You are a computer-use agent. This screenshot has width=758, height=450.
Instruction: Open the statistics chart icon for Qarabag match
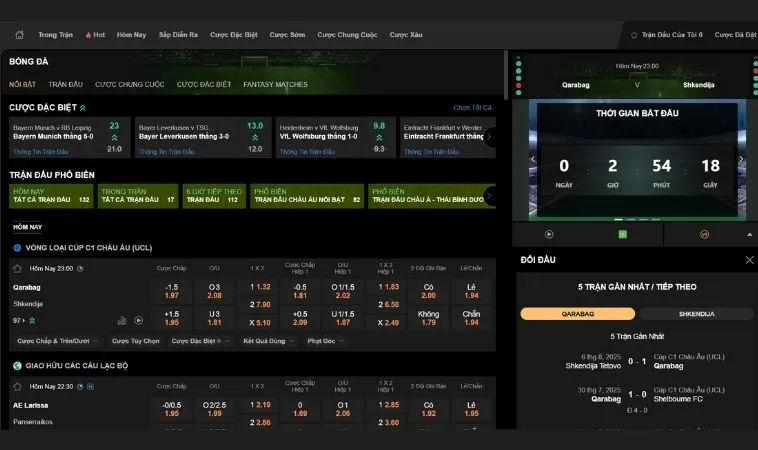tap(122, 320)
